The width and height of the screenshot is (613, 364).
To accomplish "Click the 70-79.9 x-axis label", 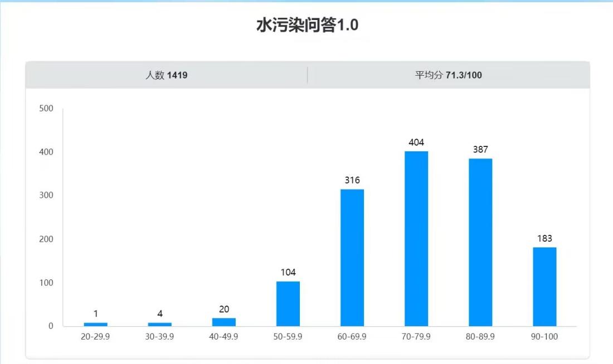I will (x=416, y=337).
